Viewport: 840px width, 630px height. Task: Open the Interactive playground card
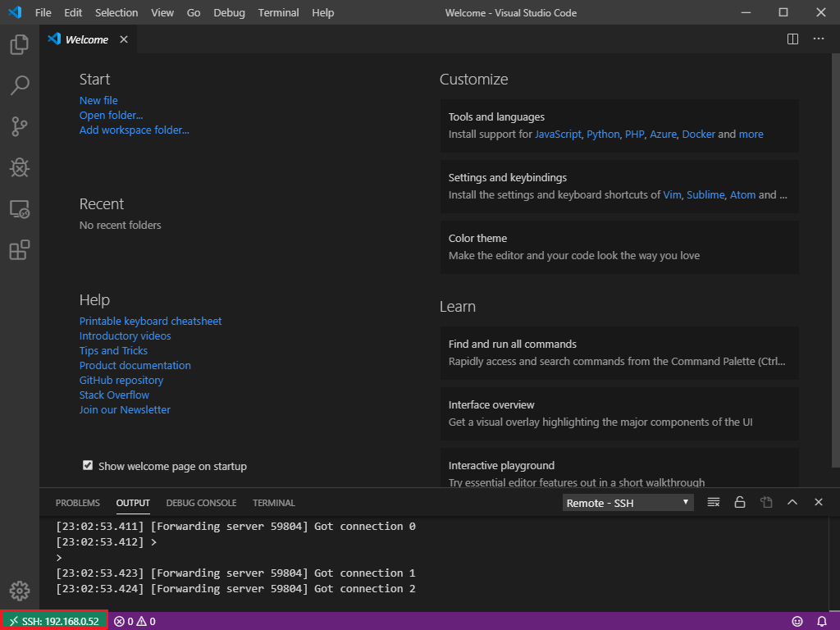pos(619,467)
